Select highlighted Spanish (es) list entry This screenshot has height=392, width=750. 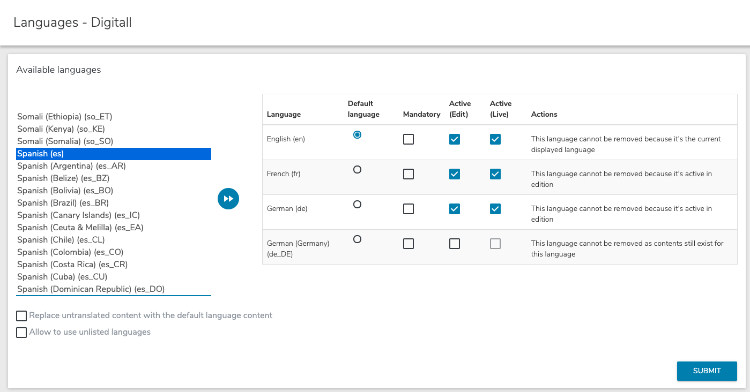[113, 154]
